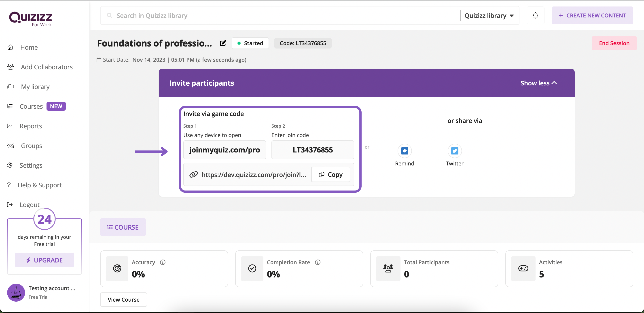Click CREATE NEW CONTENT button
The height and width of the screenshot is (313, 644).
pos(592,15)
